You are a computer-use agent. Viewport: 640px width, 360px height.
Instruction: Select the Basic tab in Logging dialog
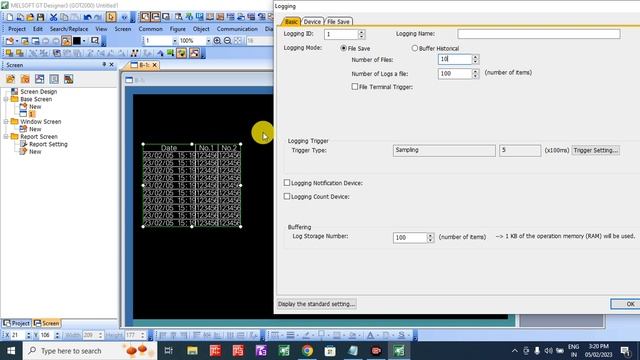pos(291,22)
